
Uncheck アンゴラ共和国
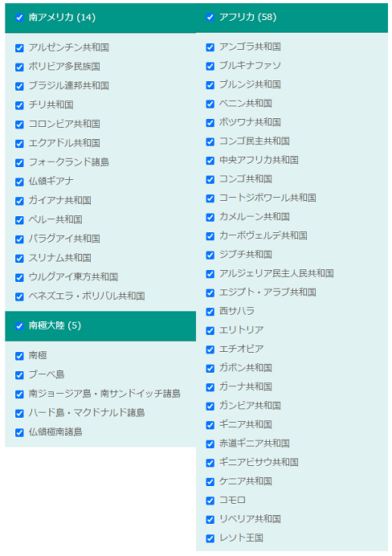coord(210,47)
